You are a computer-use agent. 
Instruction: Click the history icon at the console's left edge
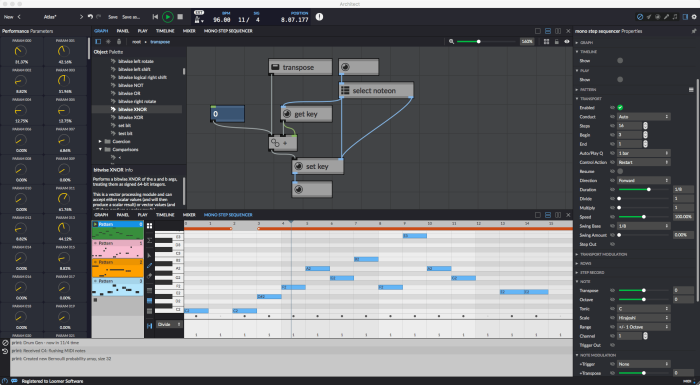[x=5, y=352]
